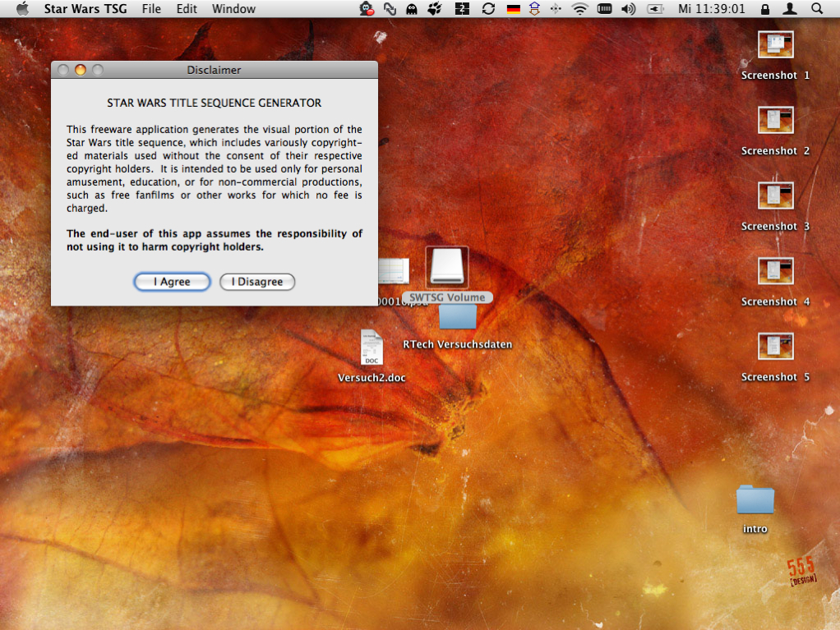Click the battery charging status icon

coord(655,8)
